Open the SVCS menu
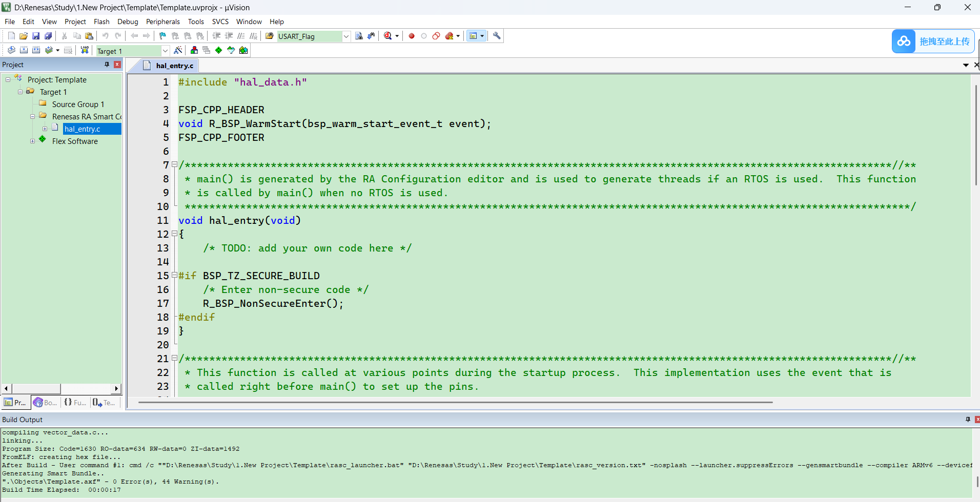 click(x=220, y=22)
